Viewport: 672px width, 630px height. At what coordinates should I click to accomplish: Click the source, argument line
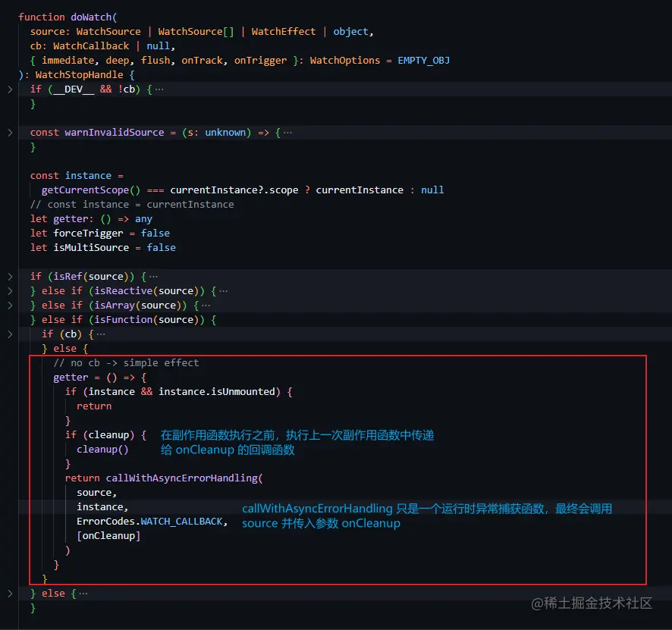(x=96, y=493)
